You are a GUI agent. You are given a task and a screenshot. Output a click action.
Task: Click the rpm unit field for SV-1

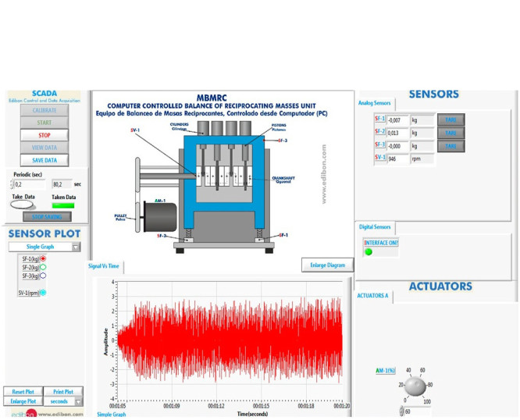[422, 159]
